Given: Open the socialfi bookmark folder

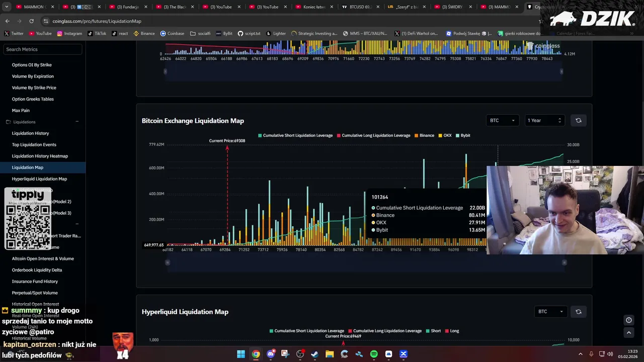Looking at the screenshot, I should tap(200, 33).
